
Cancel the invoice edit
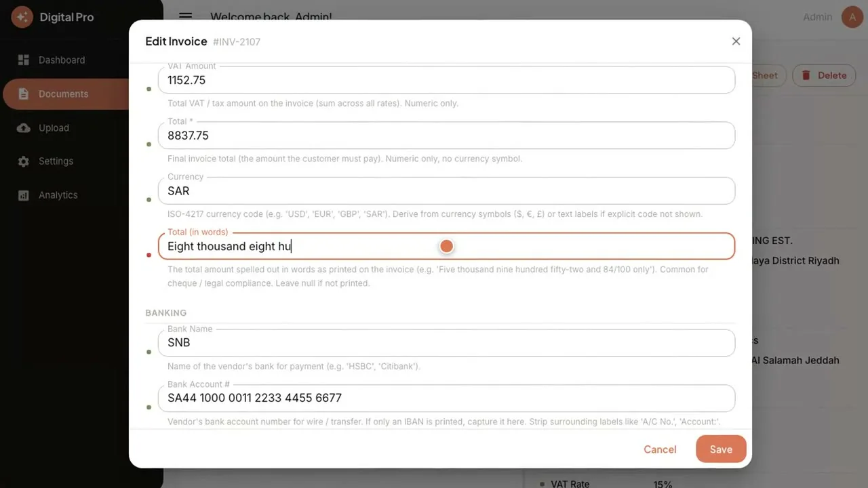pos(660,449)
